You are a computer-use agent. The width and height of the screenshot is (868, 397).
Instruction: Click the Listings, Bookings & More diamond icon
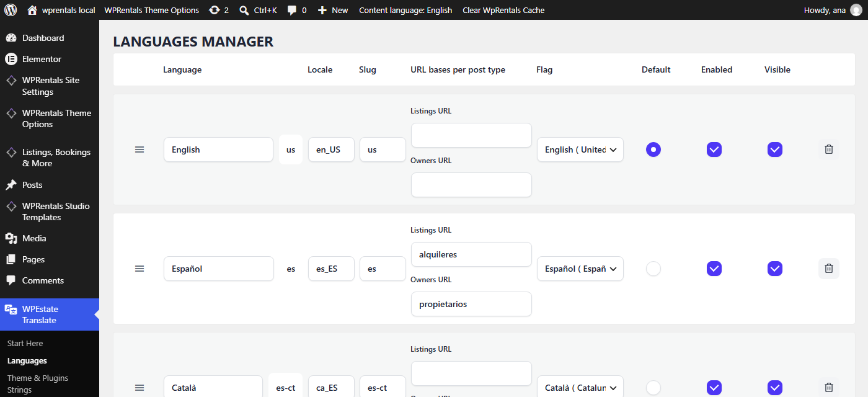(x=11, y=152)
